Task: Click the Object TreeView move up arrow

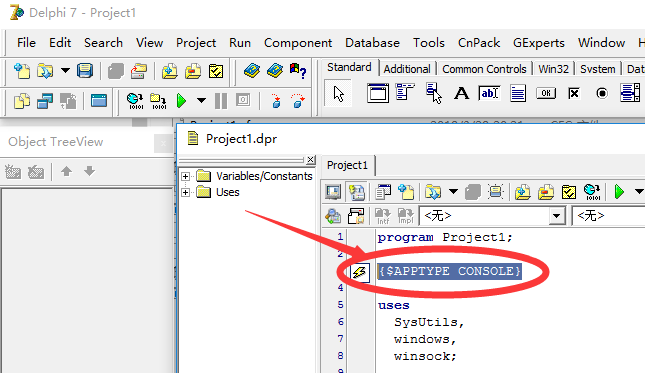Action: pos(66,171)
